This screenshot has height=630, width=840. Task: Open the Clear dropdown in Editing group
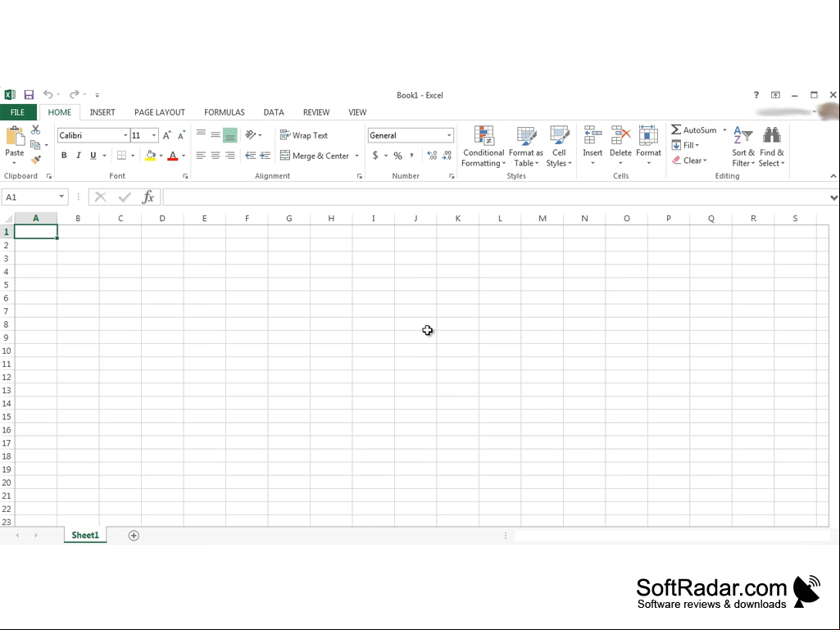(x=689, y=161)
